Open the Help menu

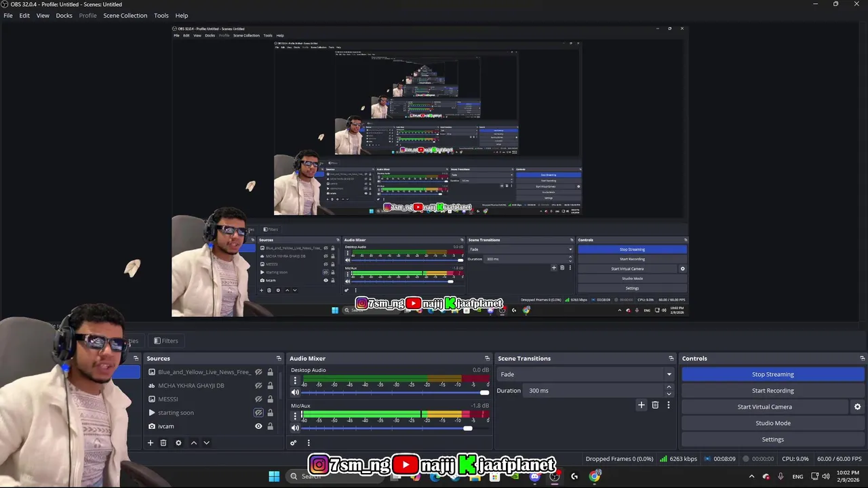182,16
